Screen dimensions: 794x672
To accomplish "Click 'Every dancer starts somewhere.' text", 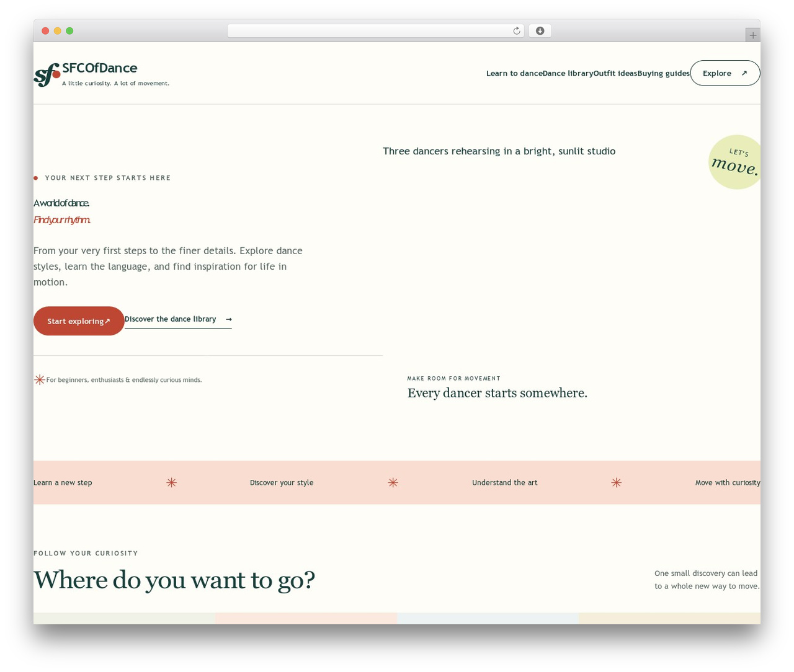I will point(497,393).
